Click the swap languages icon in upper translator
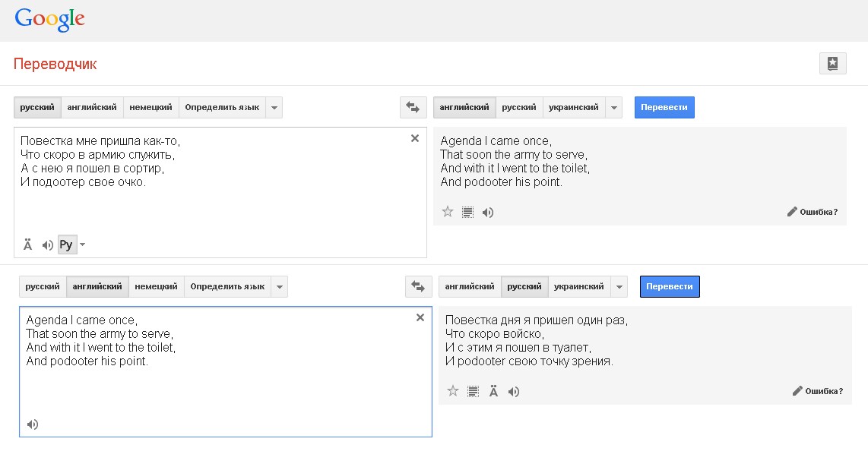The height and width of the screenshot is (467, 868). [x=413, y=108]
